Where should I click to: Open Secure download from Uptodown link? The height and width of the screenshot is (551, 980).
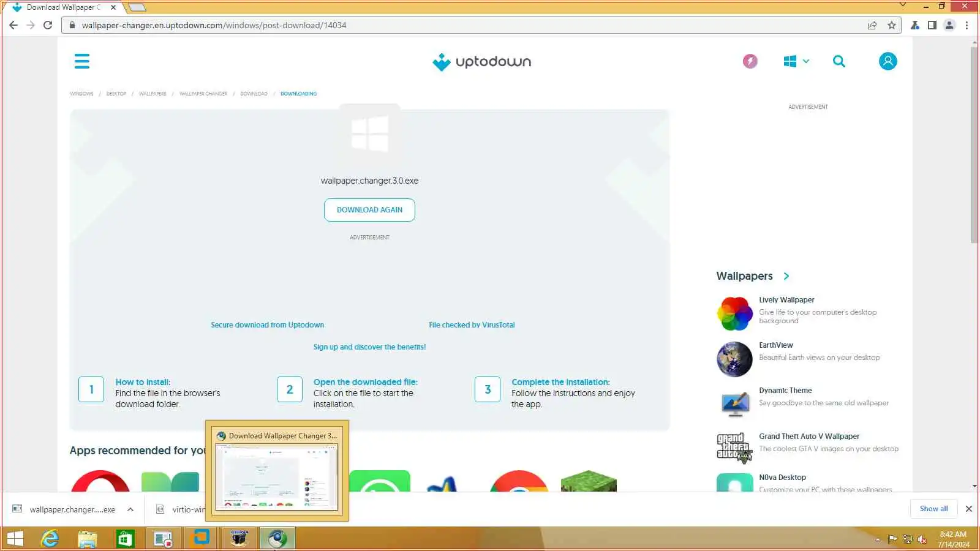pos(267,325)
